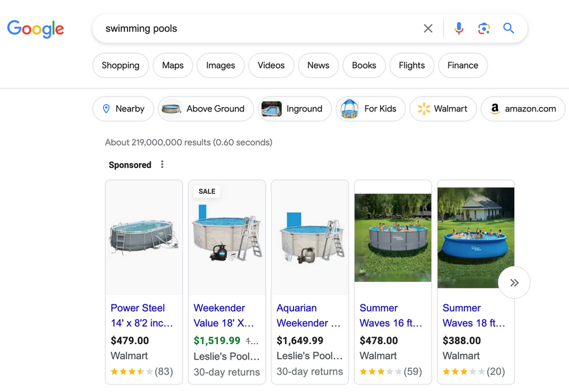Screen dimensions: 569x392
Task: Select the Above Ground filter chip
Action: [206, 109]
